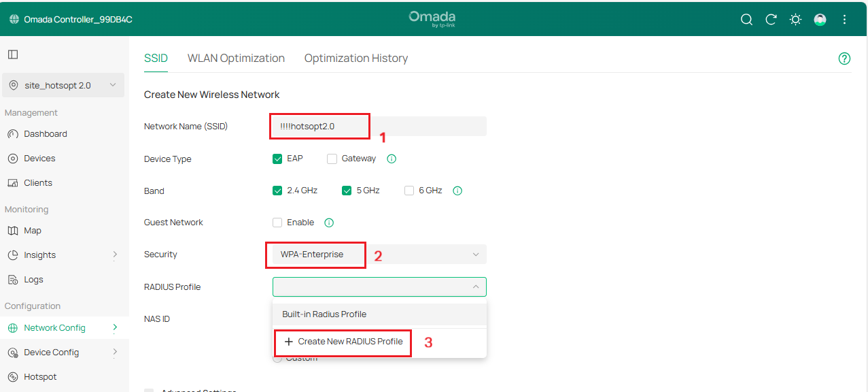Enable the Gateway device type checkbox
This screenshot has height=392, width=868.
(x=332, y=158)
